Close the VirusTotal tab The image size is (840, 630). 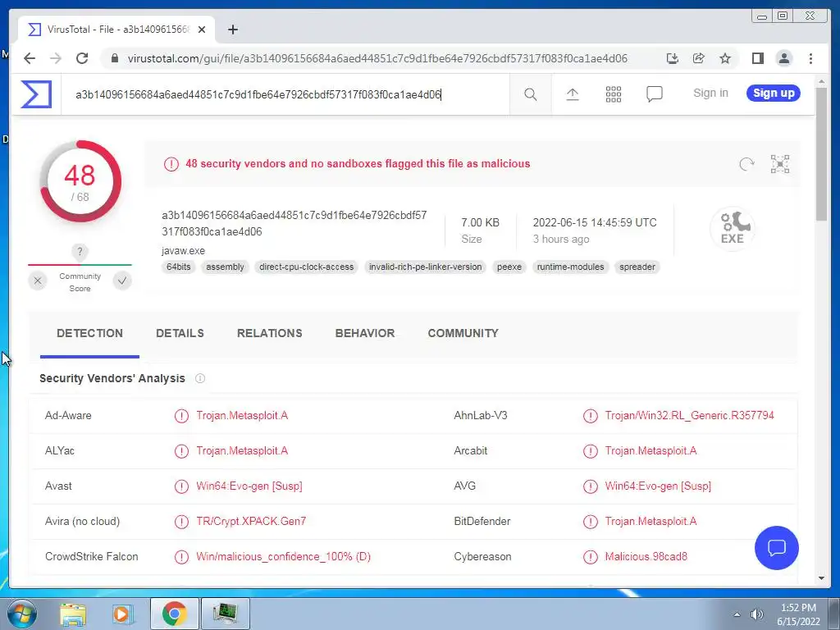[202, 30]
